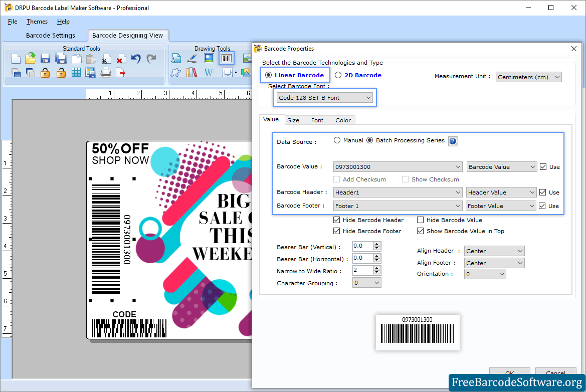Open the Footer Value series dropdown

pos(501,206)
